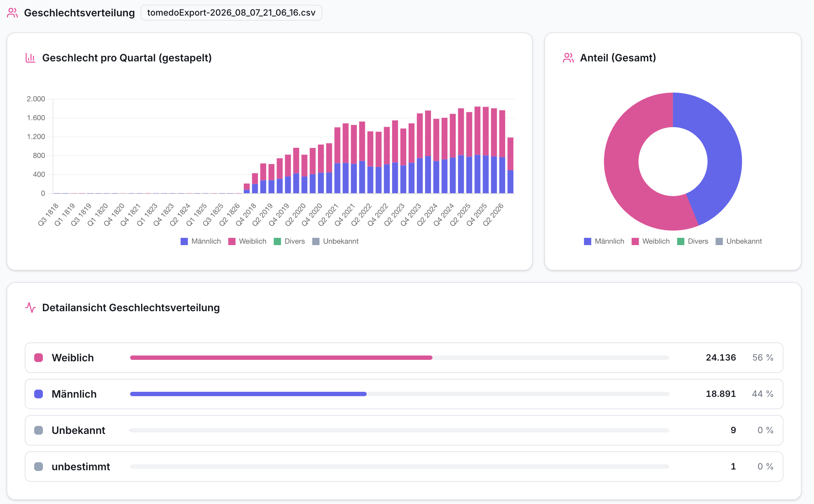The width and height of the screenshot is (814, 504).
Task: Toggle Divers series in the bar chart legend
Action: click(x=289, y=241)
